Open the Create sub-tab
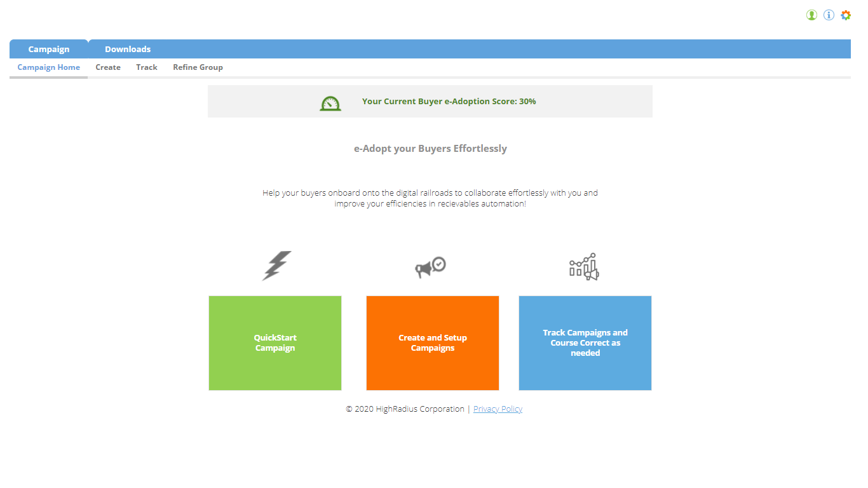Viewport: 868px width, 488px height. coord(108,67)
